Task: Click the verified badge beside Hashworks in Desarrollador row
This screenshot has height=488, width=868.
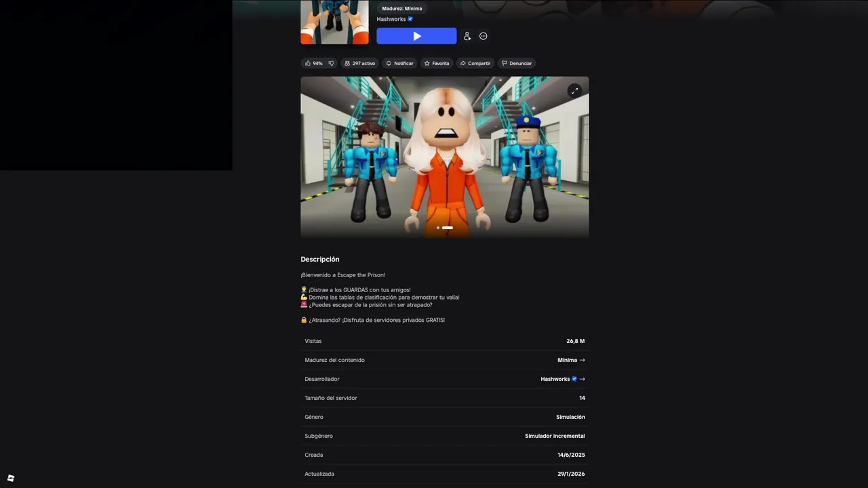Action: (574, 379)
